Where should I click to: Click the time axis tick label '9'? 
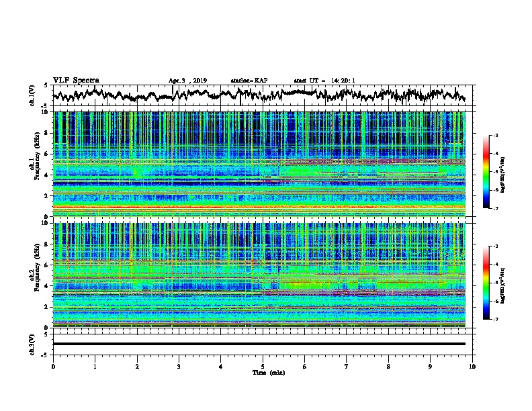click(x=430, y=367)
